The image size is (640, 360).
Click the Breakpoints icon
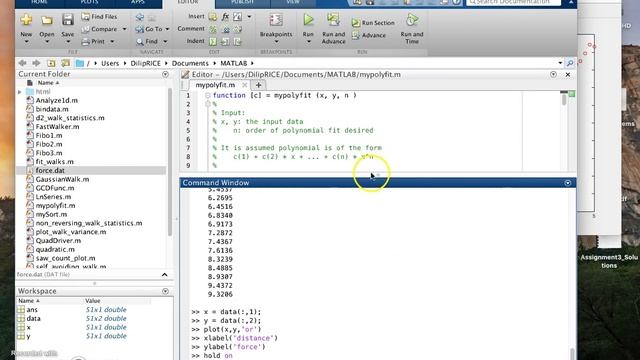(x=276, y=20)
